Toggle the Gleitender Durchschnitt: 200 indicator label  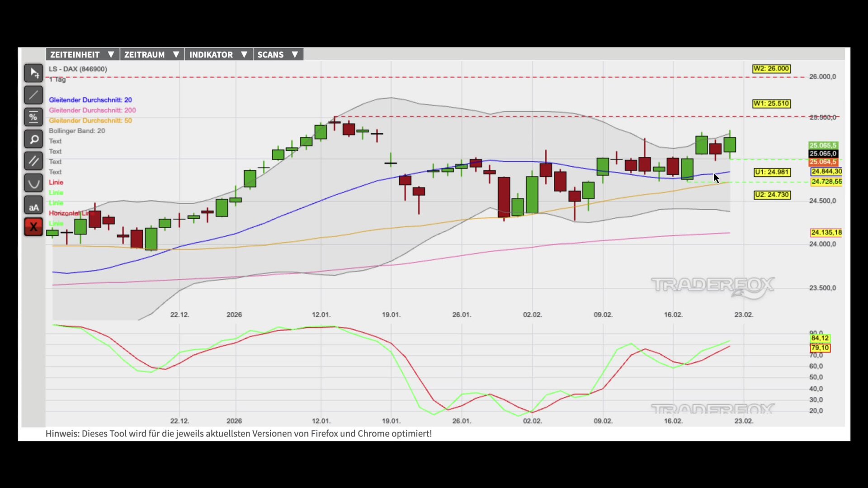(x=92, y=110)
